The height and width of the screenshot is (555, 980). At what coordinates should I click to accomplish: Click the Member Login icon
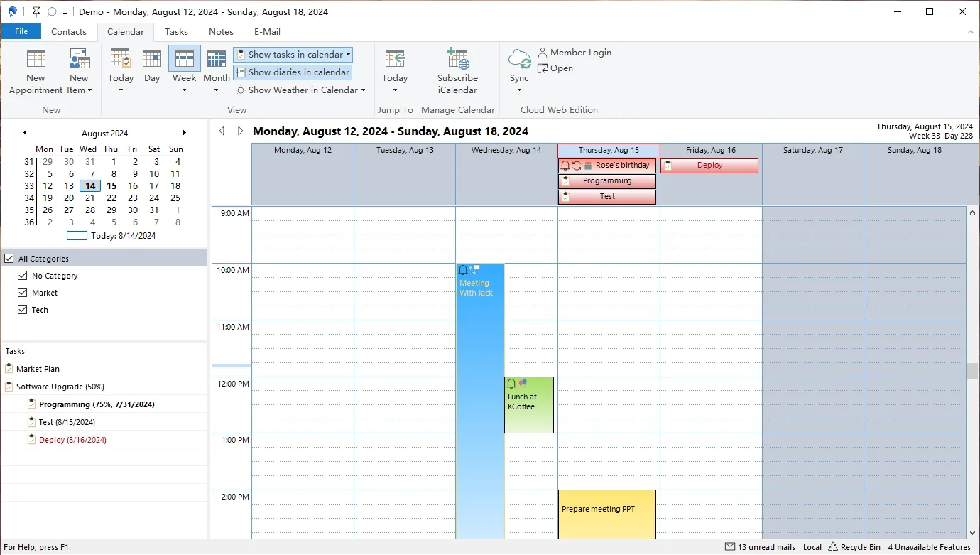tap(543, 52)
